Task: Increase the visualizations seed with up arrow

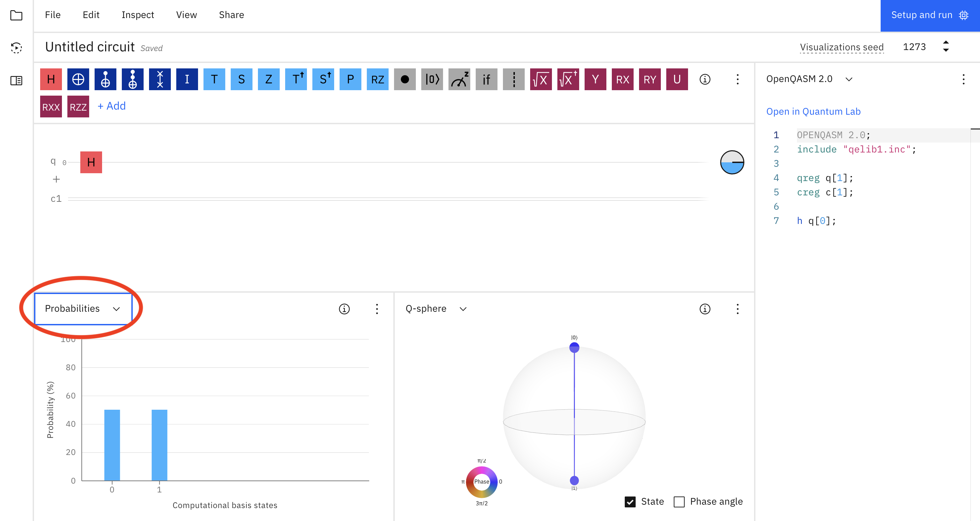Action: (x=946, y=42)
